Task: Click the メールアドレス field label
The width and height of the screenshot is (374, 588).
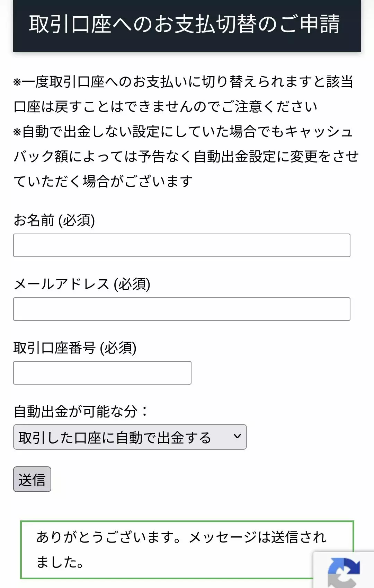Action: click(x=62, y=284)
